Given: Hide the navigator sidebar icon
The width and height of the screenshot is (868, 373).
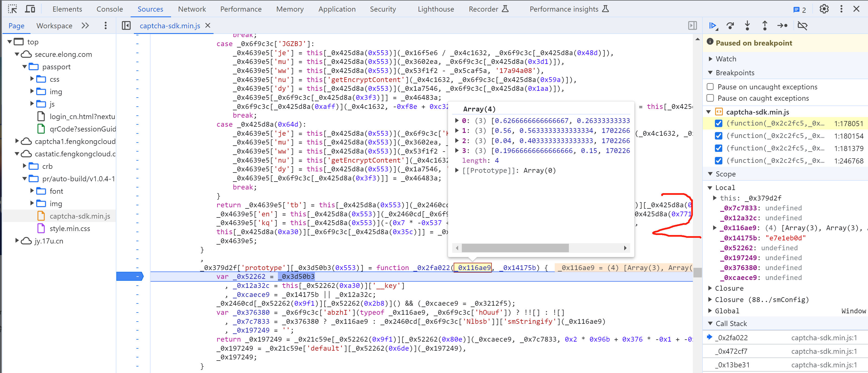Looking at the screenshot, I should click(x=126, y=26).
